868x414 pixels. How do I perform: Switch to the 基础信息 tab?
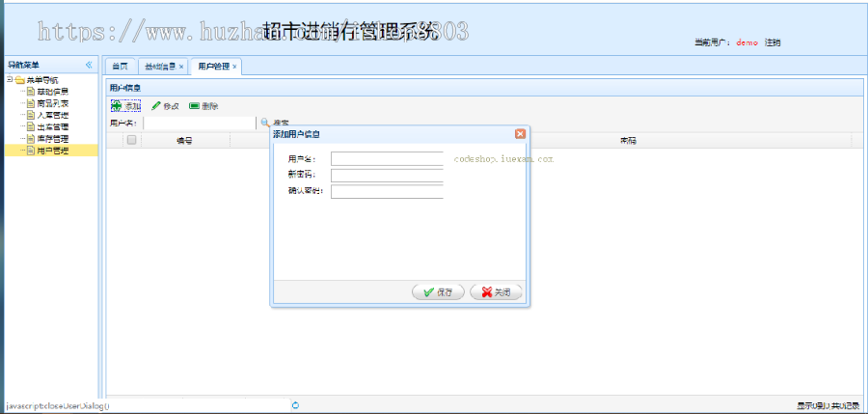click(x=160, y=67)
